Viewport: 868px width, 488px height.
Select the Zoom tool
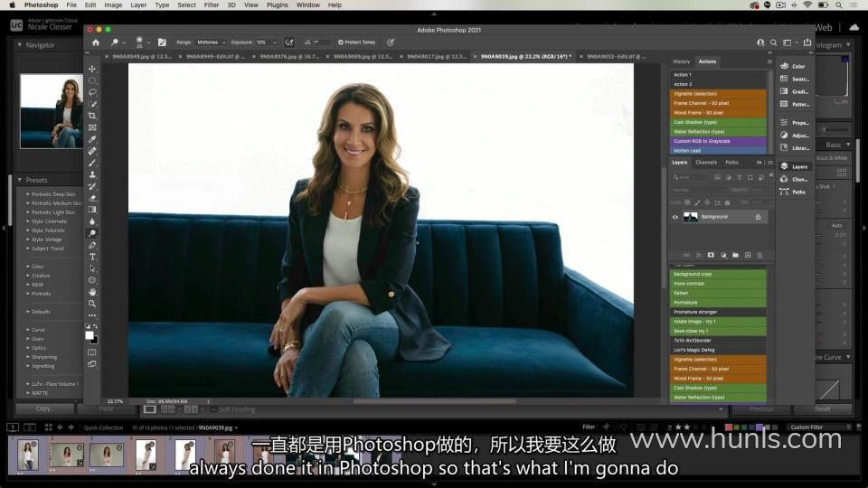(x=92, y=304)
